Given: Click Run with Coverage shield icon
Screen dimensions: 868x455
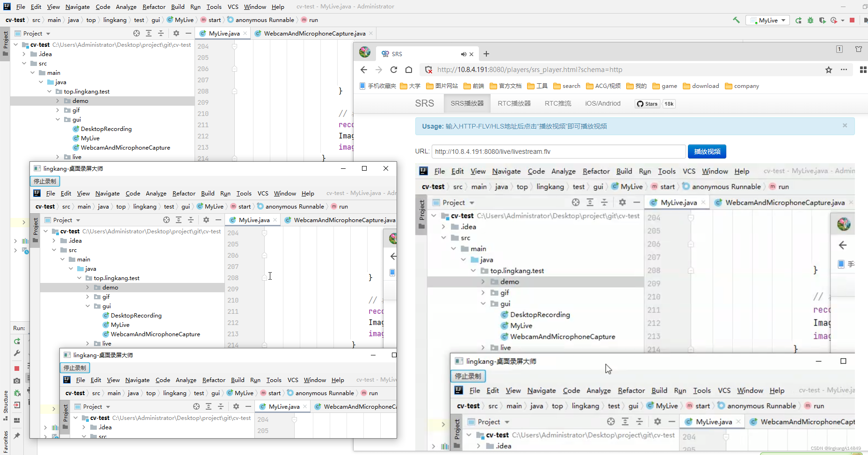Looking at the screenshot, I should tap(822, 20).
